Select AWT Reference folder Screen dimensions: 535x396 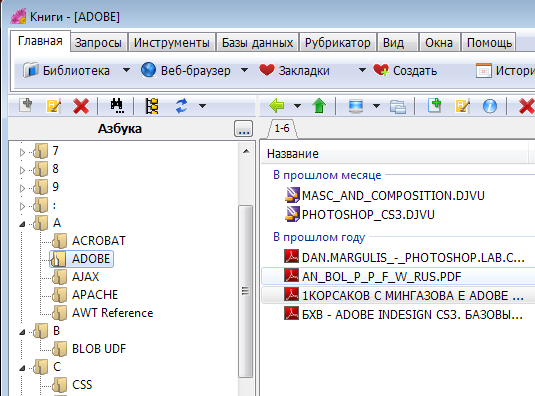113,313
